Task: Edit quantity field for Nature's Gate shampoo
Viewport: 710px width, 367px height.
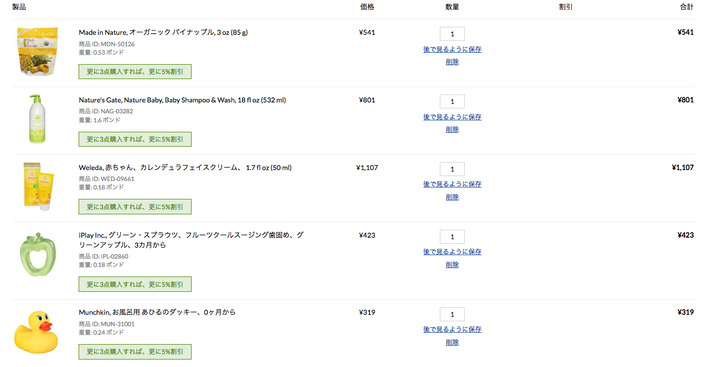Action: point(452,101)
